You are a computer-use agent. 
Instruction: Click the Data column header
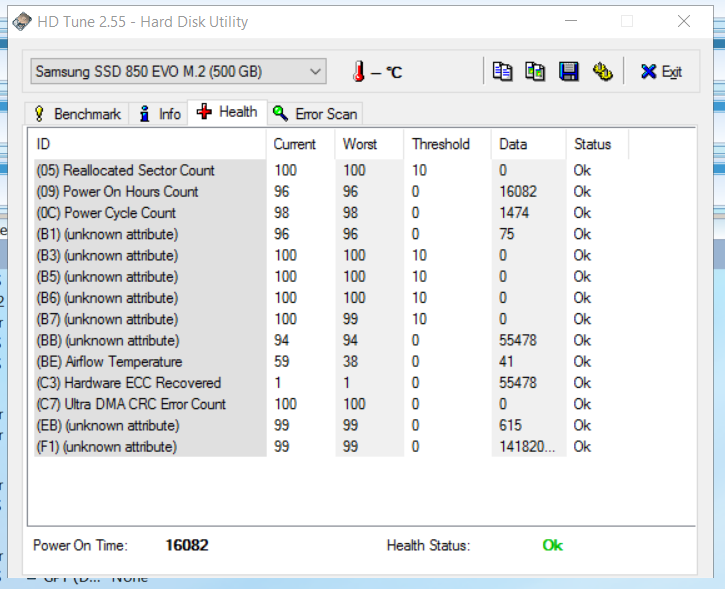528,144
